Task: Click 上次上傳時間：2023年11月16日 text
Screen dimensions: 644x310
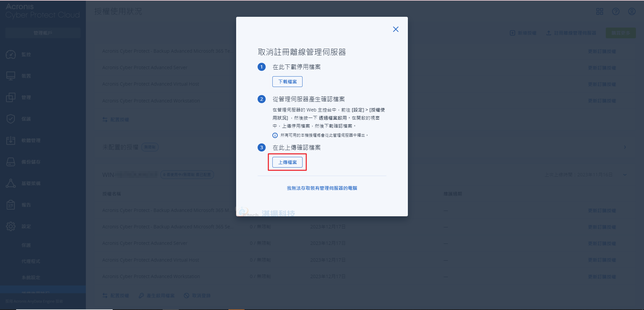Action: 579,175
